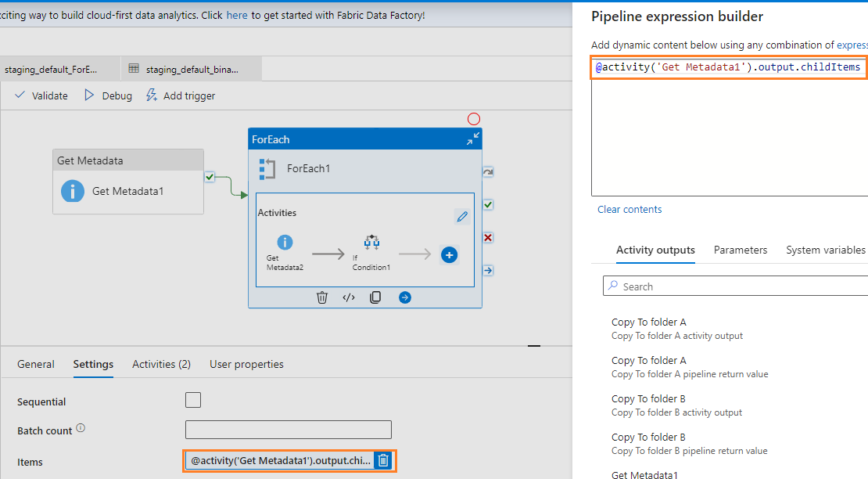This screenshot has width=868, height=479.
Task: Select the Get Metadata2 inner activity icon
Action: 285,242
